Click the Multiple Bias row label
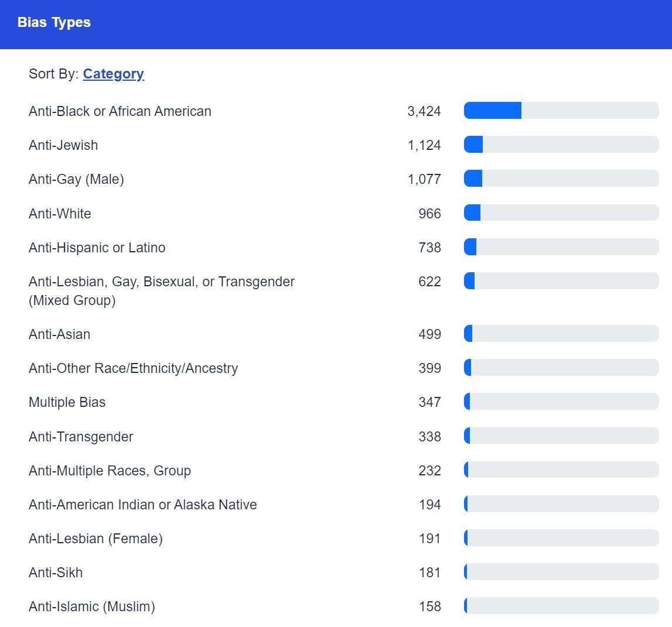 (67, 402)
